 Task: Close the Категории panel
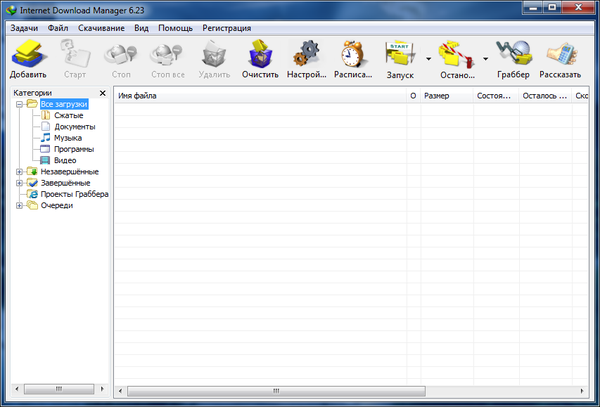click(x=102, y=93)
